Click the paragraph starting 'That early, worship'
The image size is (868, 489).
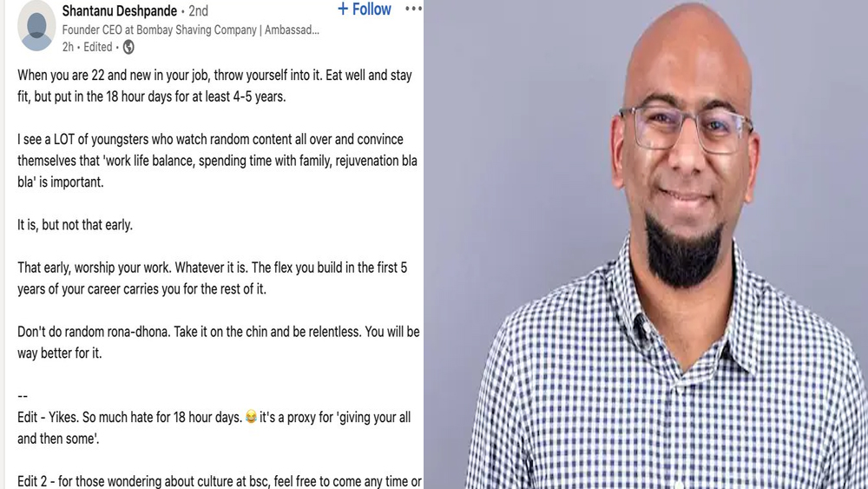[x=212, y=278]
